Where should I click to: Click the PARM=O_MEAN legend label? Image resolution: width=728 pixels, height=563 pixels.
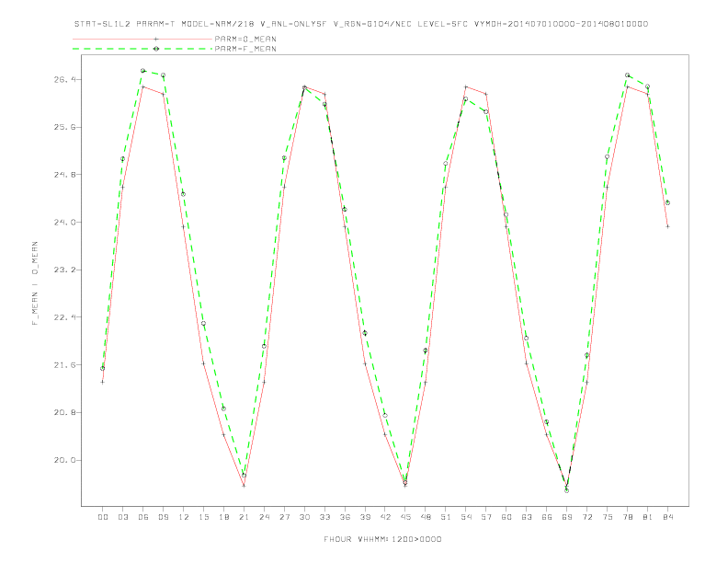pos(245,39)
